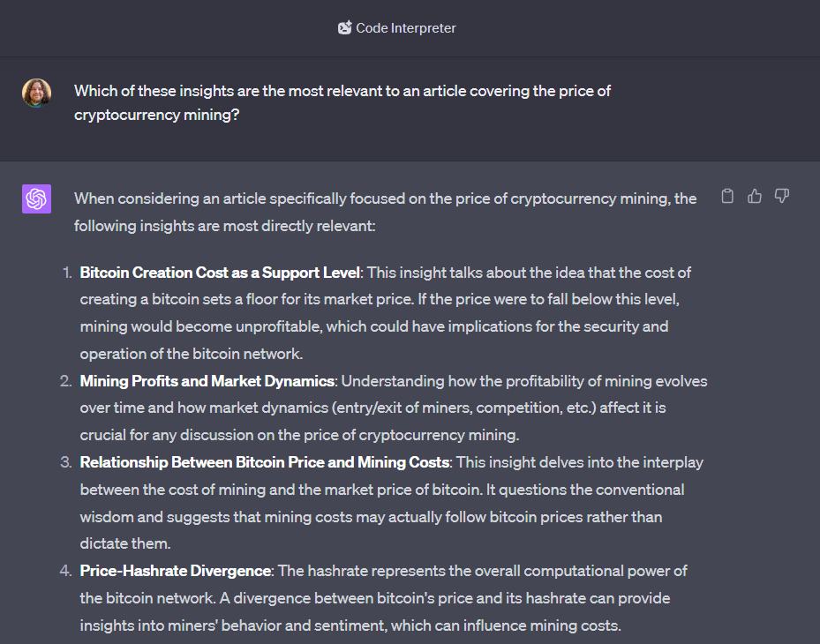
Task: Click the thumbs down icon
Action: coord(782,196)
